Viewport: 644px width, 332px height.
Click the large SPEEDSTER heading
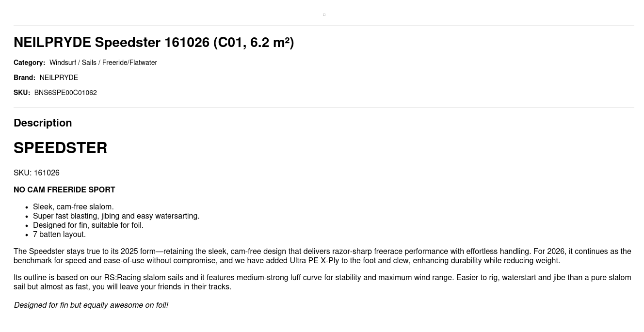[x=60, y=148]
